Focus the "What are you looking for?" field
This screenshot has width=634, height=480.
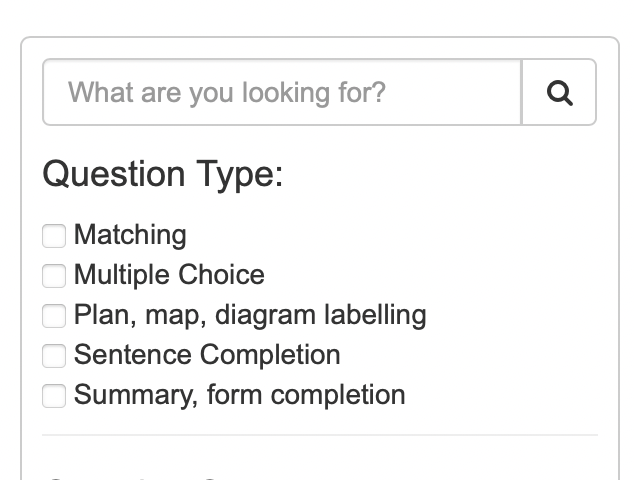pos(282,93)
